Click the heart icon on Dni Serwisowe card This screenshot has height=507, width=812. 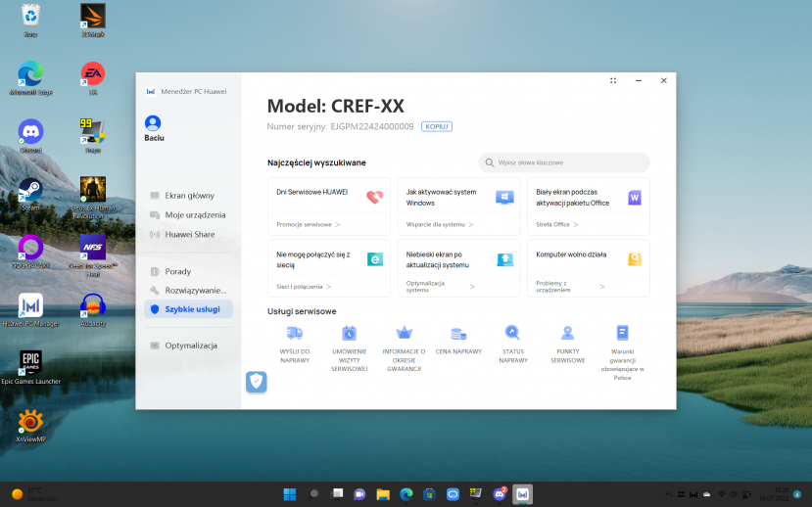374,197
